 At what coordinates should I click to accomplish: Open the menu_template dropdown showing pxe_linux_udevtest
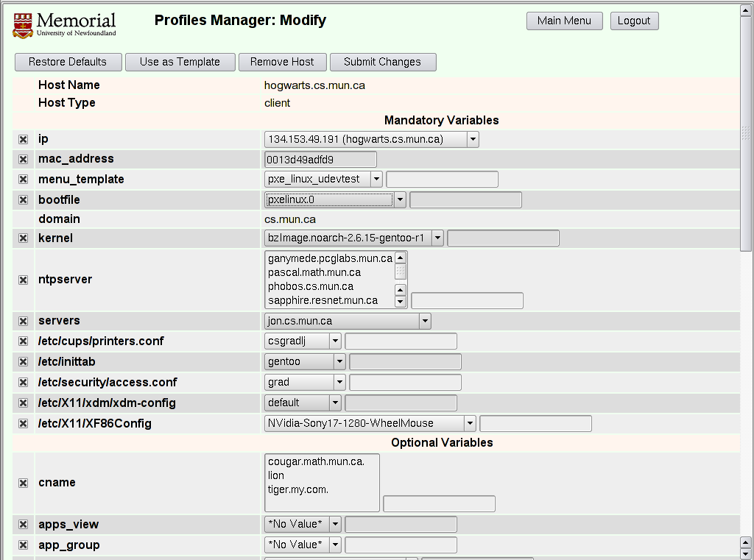click(x=324, y=180)
